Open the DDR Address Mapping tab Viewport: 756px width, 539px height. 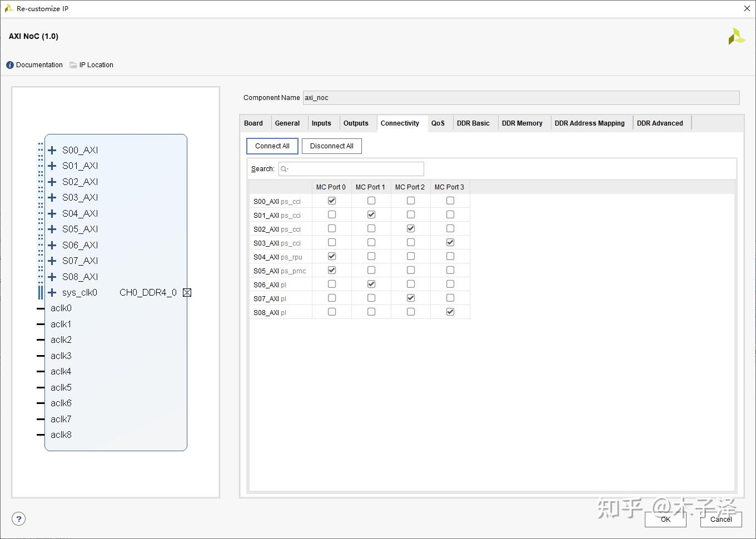pyautogui.click(x=590, y=123)
